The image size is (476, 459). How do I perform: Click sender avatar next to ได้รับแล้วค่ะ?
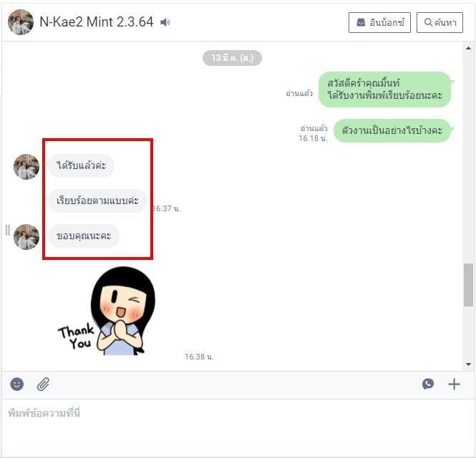[26, 167]
